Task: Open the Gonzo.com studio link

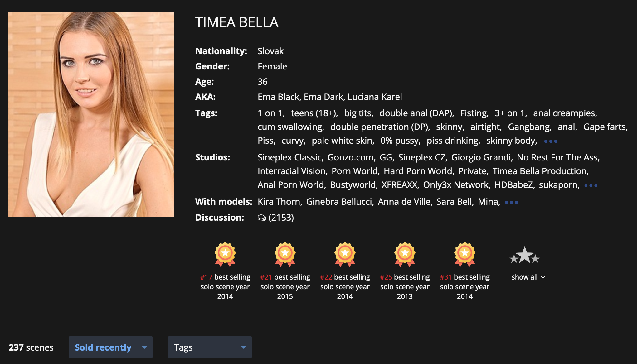Action: click(x=351, y=157)
